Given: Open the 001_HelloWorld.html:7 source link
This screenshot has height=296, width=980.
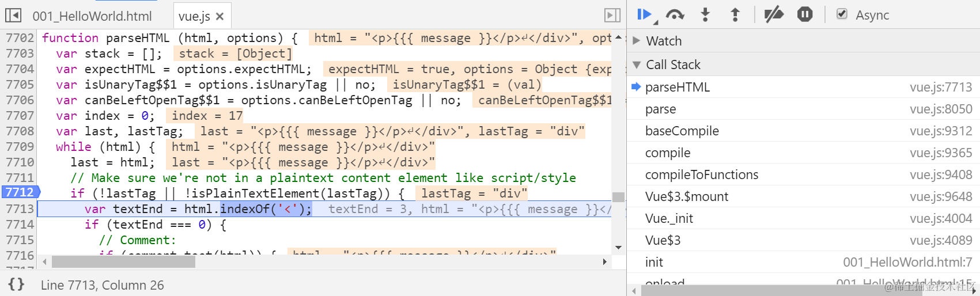Looking at the screenshot, I should tap(907, 262).
